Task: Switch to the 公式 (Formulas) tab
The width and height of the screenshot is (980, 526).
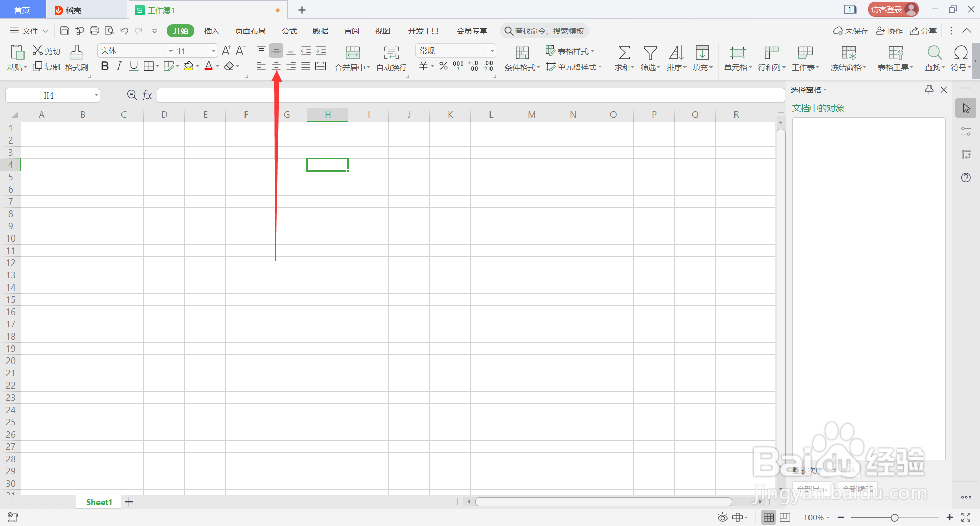Action: point(289,31)
